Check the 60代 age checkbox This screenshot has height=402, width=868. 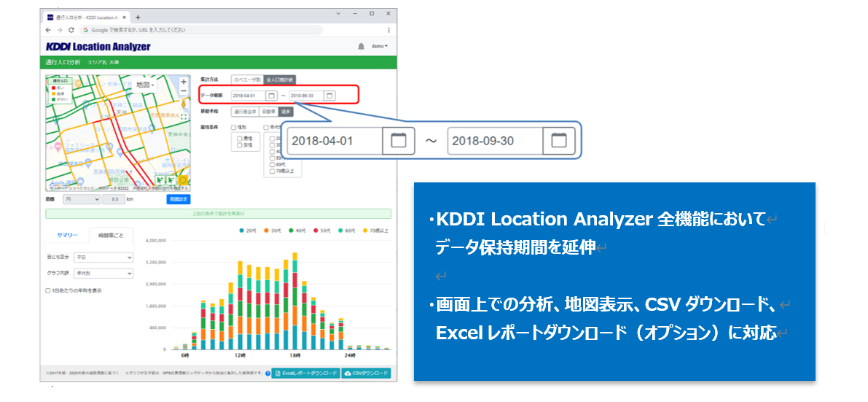271,165
